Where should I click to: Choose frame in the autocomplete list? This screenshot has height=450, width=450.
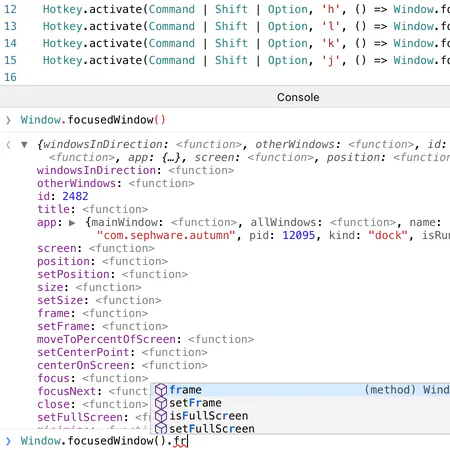(300, 390)
